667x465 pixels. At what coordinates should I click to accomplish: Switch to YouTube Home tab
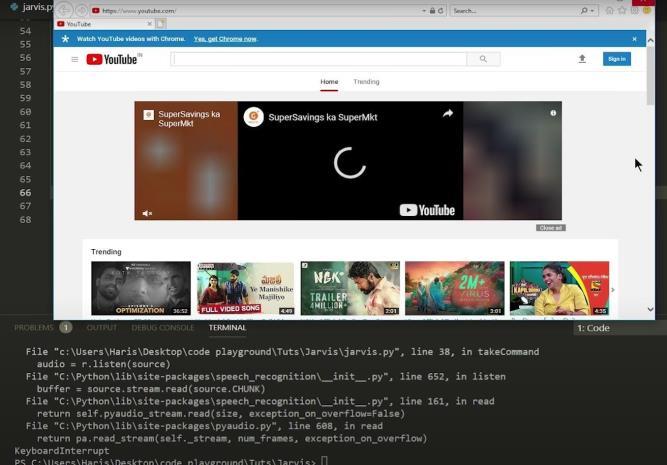click(329, 82)
